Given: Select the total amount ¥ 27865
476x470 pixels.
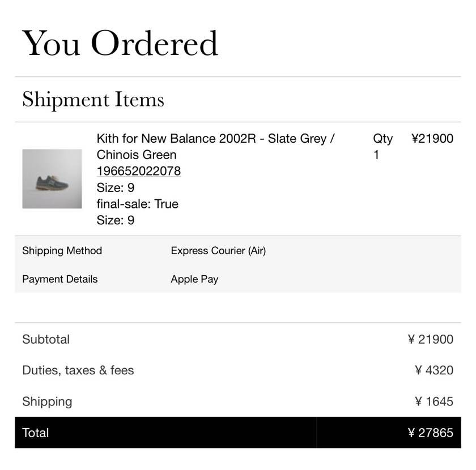Looking at the screenshot, I should pyautogui.click(x=431, y=433).
